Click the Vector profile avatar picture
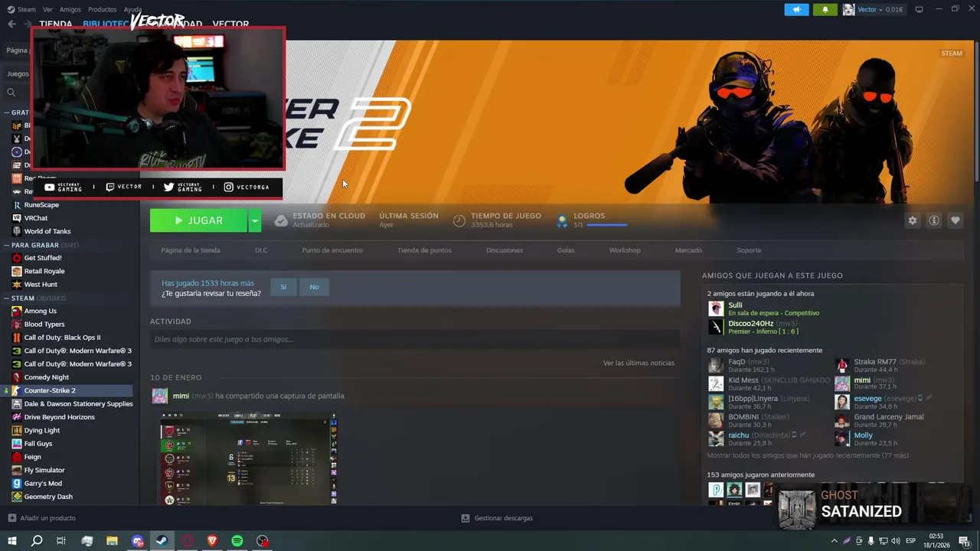The image size is (980, 551). point(848,10)
